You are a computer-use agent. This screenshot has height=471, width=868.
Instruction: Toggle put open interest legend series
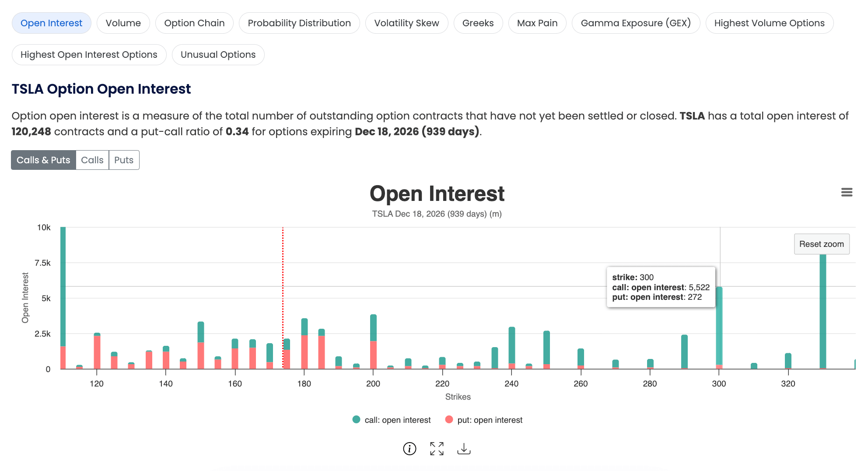pos(483,420)
